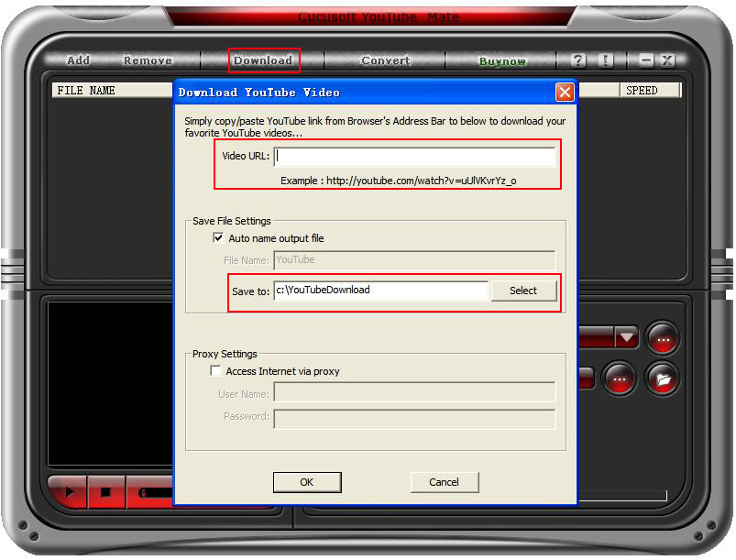
Task: Minimize the Cucusoft YouTube Mate window
Action: click(x=646, y=61)
